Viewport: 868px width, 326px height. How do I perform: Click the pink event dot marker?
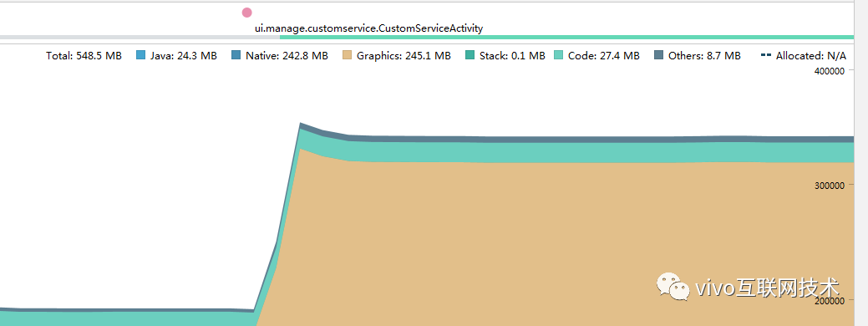coord(247,13)
